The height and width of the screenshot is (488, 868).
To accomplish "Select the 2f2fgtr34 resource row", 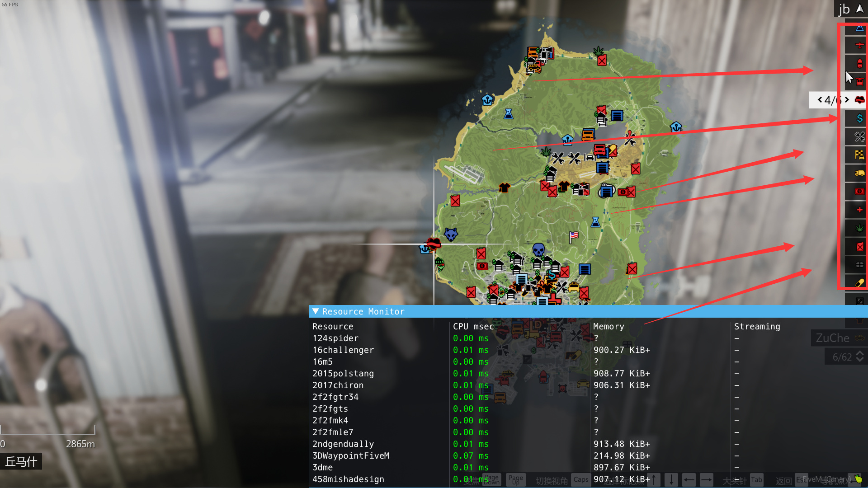I will [588, 397].
